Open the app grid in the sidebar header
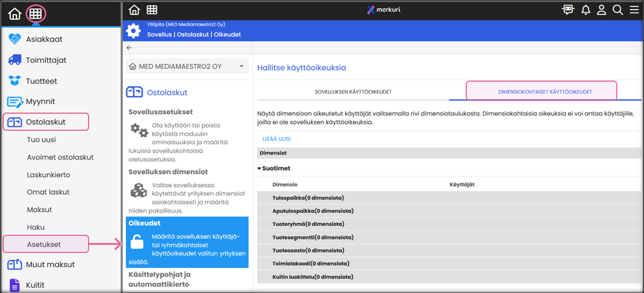The width and height of the screenshot is (644, 293). tap(36, 14)
